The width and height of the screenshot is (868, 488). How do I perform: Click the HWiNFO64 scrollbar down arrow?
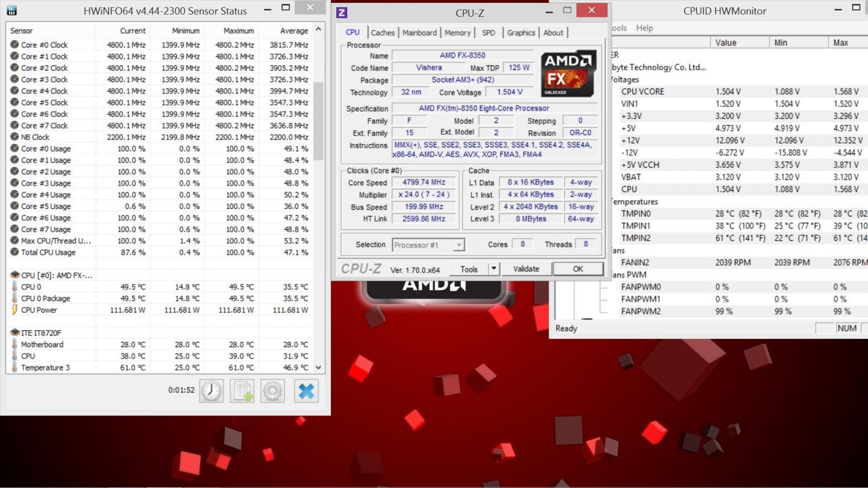318,367
